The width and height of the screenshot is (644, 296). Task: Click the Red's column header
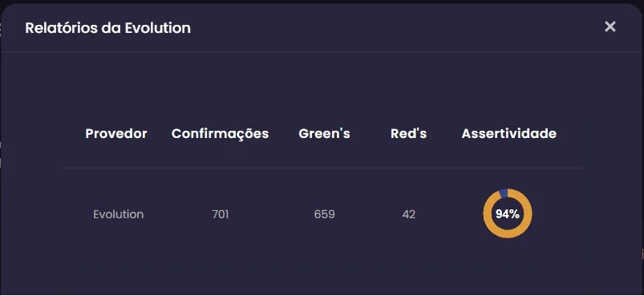pyautogui.click(x=409, y=133)
